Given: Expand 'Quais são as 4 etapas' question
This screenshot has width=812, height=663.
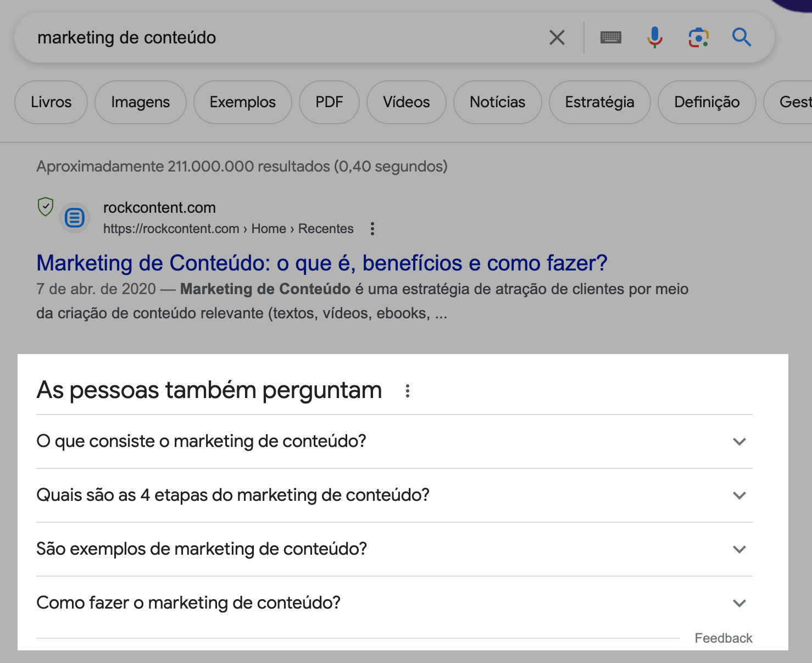Looking at the screenshot, I should click(x=394, y=495).
